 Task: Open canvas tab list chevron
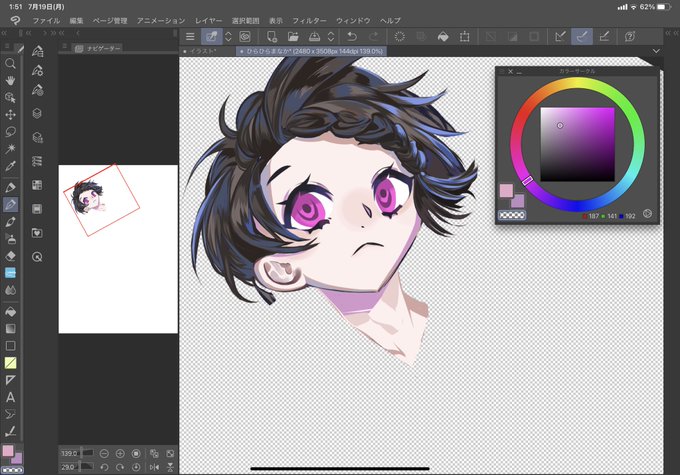pyautogui.click(x=656, y=51)
